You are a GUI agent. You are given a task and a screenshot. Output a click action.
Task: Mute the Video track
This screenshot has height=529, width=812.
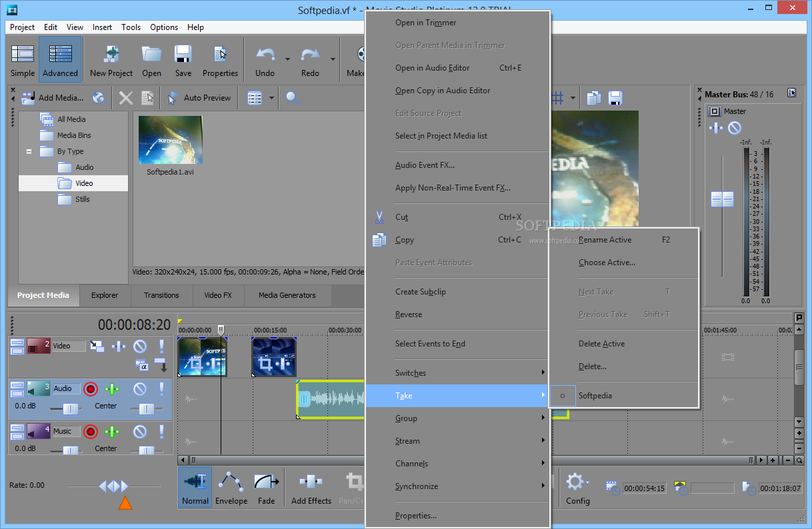pos(139,346)
